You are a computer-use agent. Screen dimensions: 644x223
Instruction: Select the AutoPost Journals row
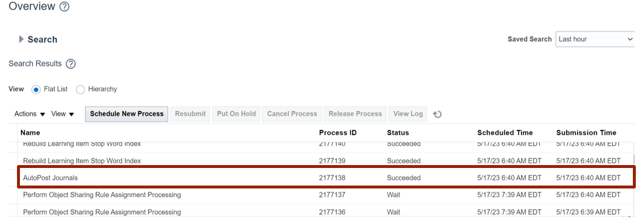[x=326, y=178]
